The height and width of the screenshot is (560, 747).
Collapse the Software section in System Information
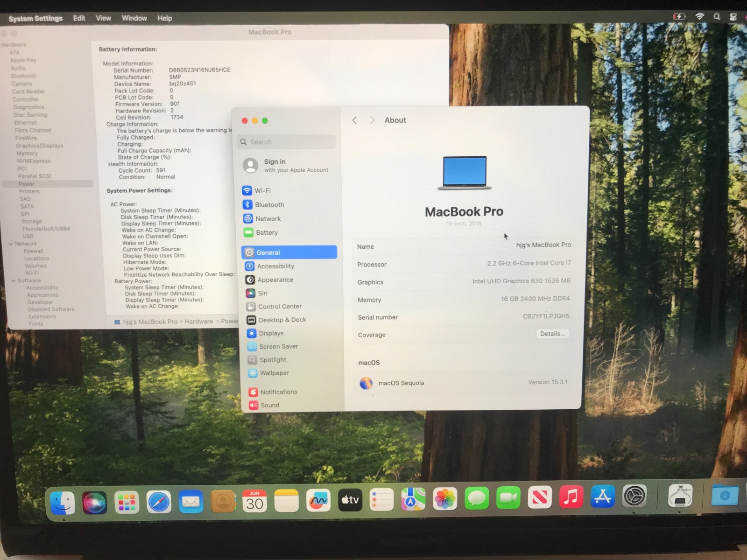(14, 280)
